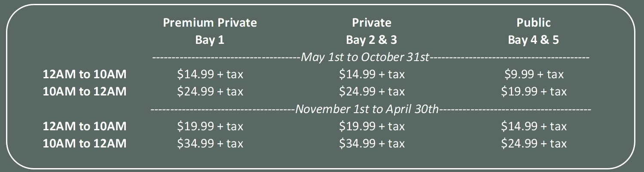Screen dimensions: 644x172
Task: Click winter 12AM to 10AM Premium Private Bay 1 price
Action: point(210,126)
